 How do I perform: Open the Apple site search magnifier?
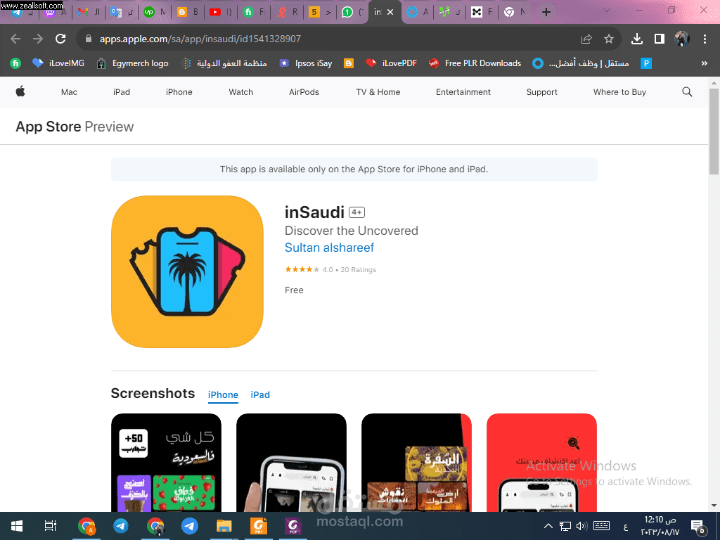(x=687, y=92)
